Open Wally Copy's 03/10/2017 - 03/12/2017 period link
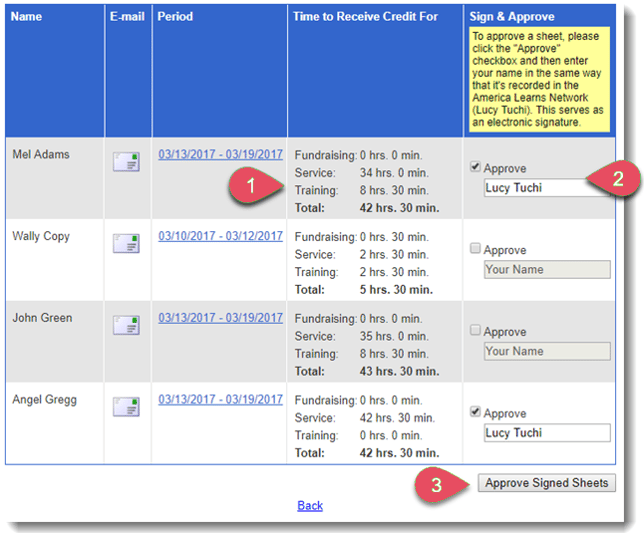The width and height of the screenshot is (644, 533). tap(220, 237)
